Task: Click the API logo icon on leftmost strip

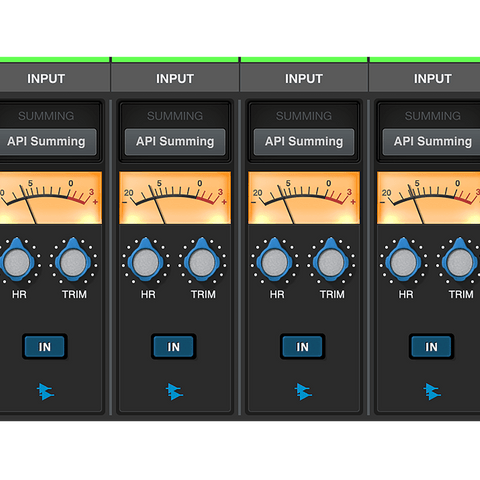Action: point(45,392)
